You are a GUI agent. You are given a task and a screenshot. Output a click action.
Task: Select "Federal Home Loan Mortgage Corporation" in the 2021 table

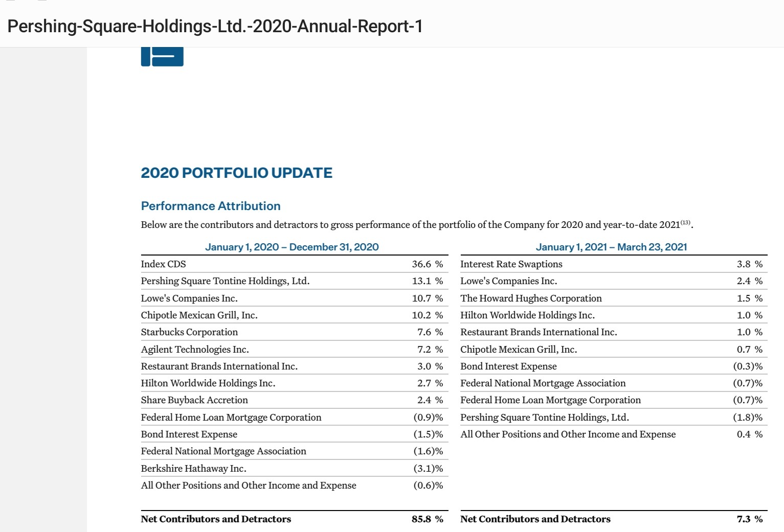pos(550,400)
